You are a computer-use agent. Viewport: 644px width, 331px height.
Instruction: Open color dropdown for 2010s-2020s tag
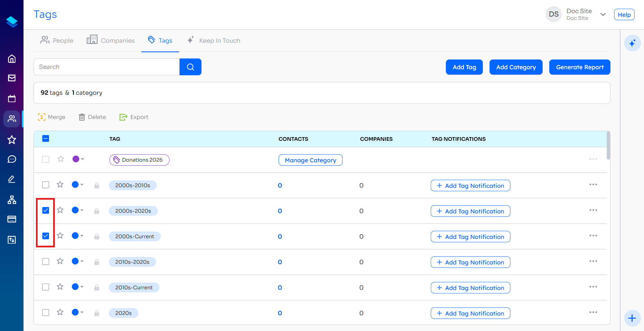pyautogui.click(x=78, y=261)
